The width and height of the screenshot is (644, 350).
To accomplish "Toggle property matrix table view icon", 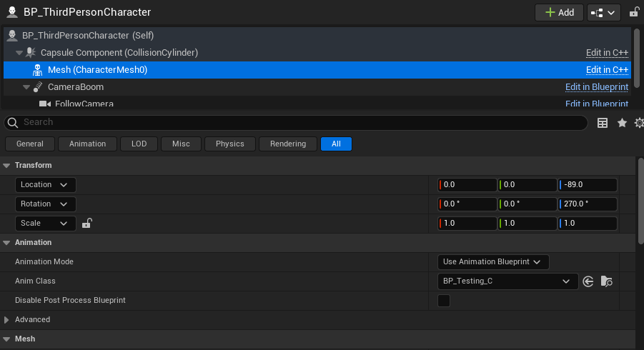I will [x=603, y=123].
